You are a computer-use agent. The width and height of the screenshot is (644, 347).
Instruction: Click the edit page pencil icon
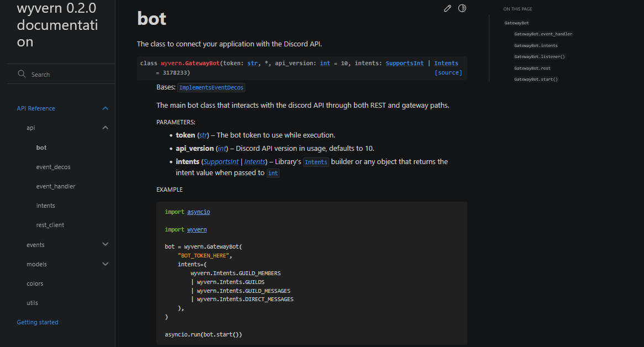click(448, 8)
